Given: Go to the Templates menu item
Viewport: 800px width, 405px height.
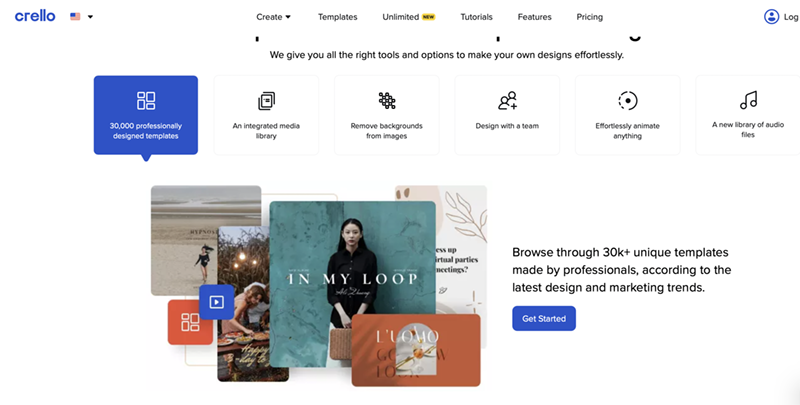Looking at the screenshot, I should coord(337,17).
